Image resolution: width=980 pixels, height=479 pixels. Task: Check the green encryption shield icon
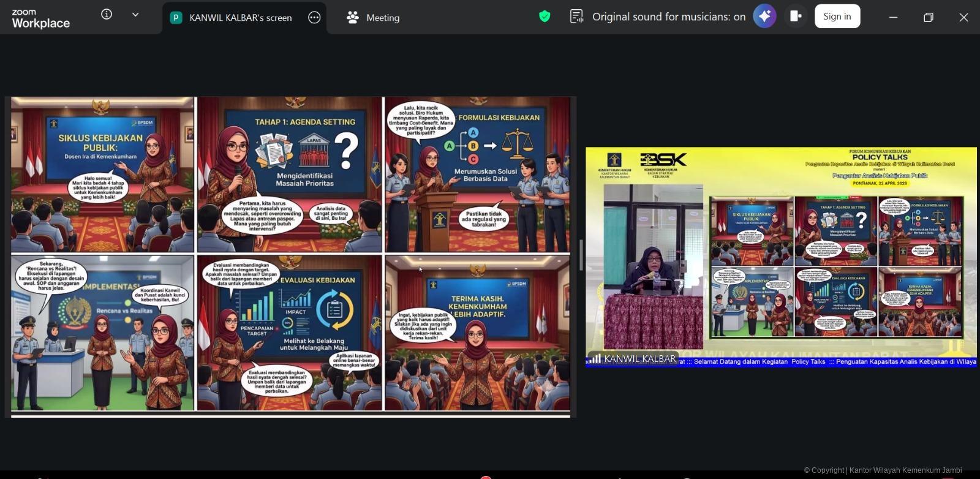(x=545, y=17)
